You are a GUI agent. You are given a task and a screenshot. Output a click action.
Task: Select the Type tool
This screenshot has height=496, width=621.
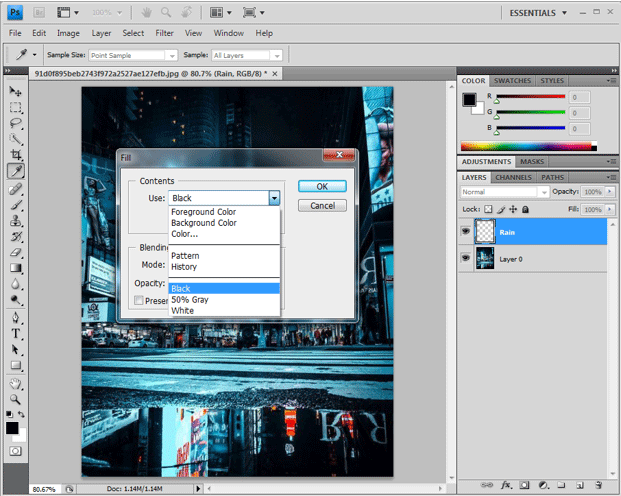pos(16,333)
